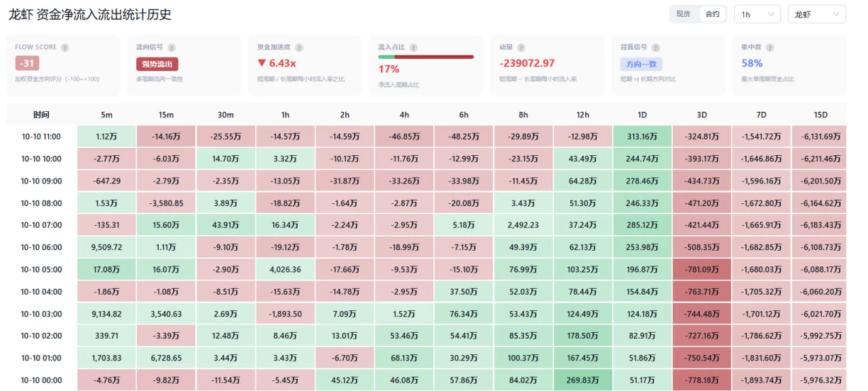Click the -781.09万 cell in the 3D column
Viewport: 868px width, 391px height.
click(x=702, y=270)
